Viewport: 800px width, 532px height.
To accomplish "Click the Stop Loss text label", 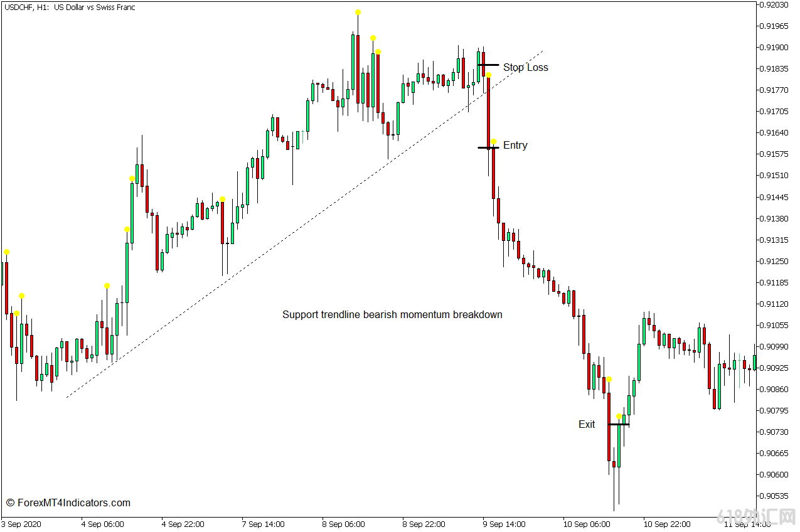I will [525, 68].
